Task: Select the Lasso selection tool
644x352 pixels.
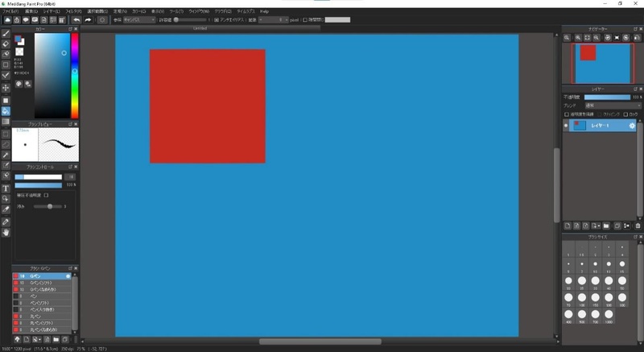Action: tap(6, 144)
